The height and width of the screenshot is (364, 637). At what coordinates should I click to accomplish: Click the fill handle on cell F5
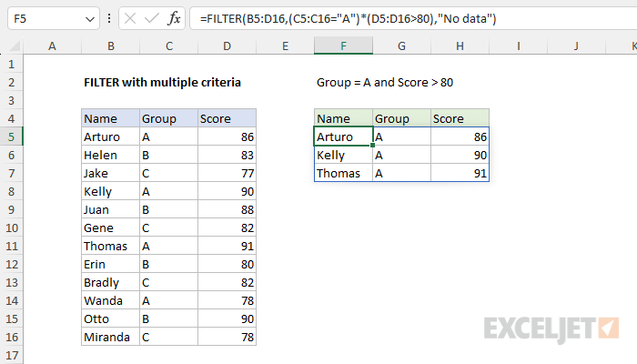coord(372,145)
